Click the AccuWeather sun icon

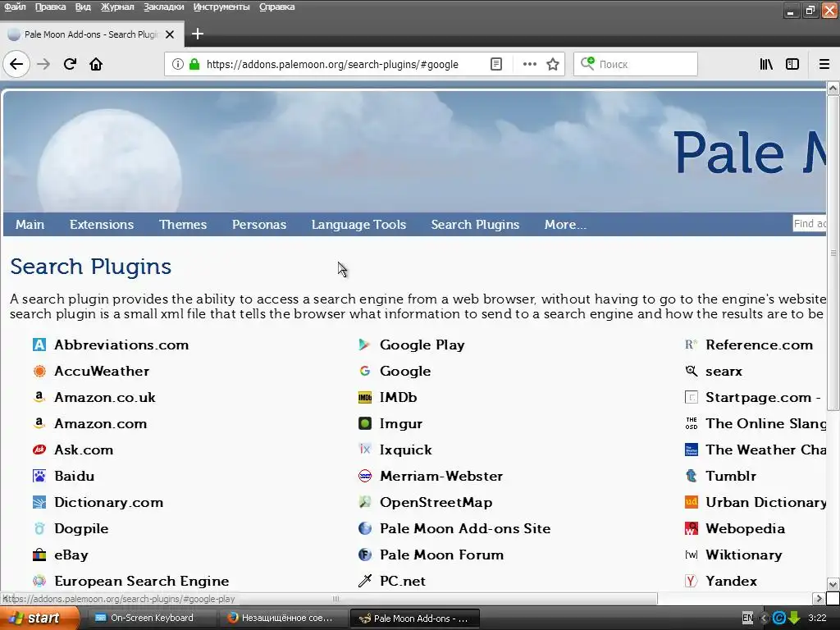39,371
